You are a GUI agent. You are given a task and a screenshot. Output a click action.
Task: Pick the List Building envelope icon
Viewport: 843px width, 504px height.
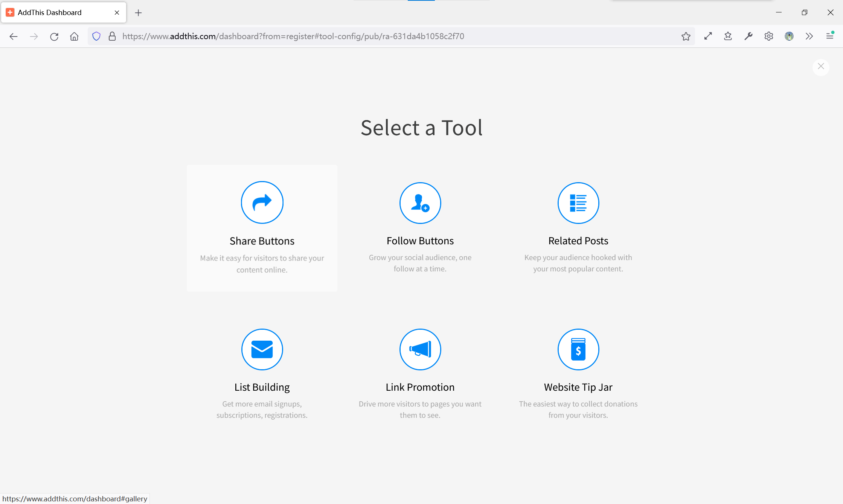pyautogui.click(x=262, y=349)
